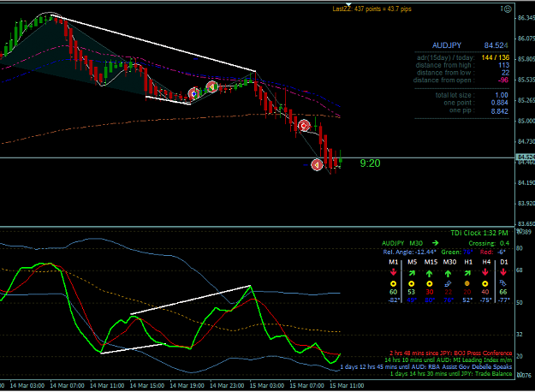535x392 pixels.
Task: Click the JPY Trade Balance news line
Action: coord(451,373)
